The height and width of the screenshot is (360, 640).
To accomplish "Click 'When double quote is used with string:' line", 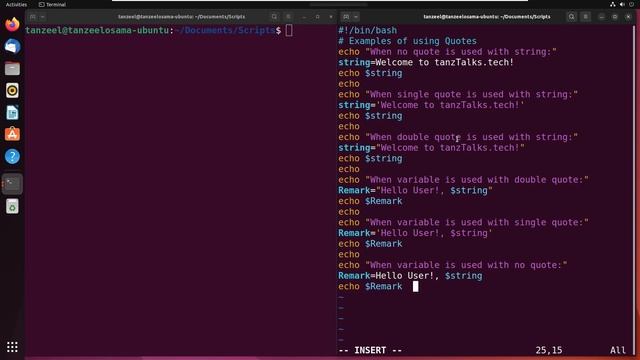I will 458,137.
